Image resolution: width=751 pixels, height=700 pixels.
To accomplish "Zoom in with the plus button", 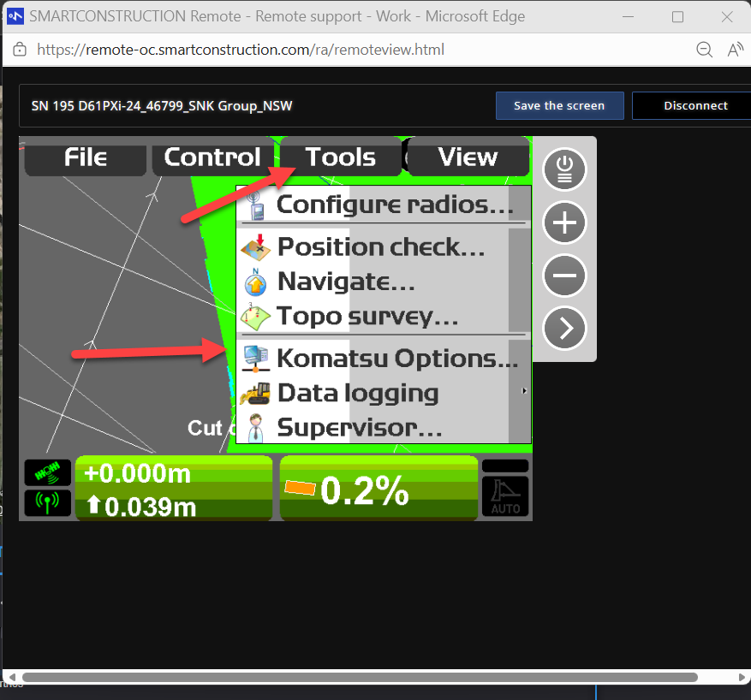I will pyautogui.click(x=564, y=222).
